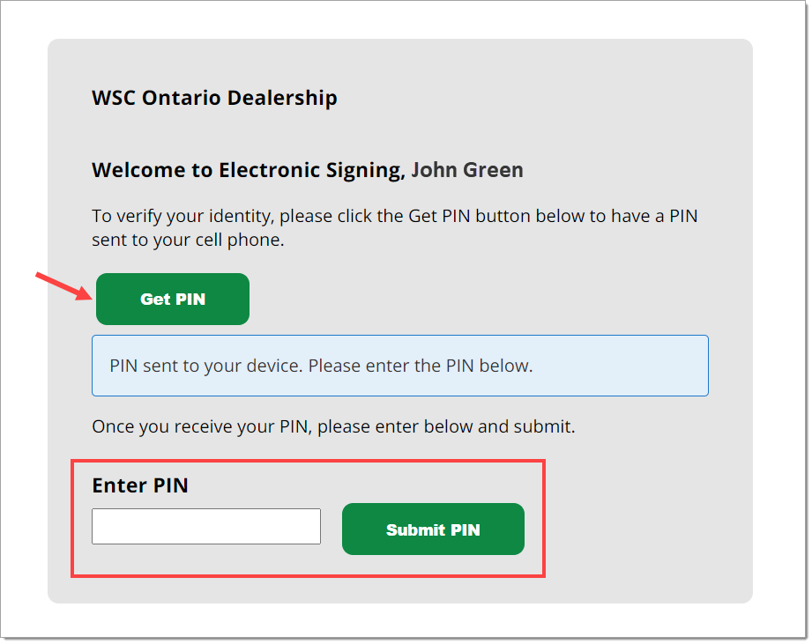Click 'Electronic Signing' in the welcome heading
This screenshot has height=644, width=812.
(312, 170)
